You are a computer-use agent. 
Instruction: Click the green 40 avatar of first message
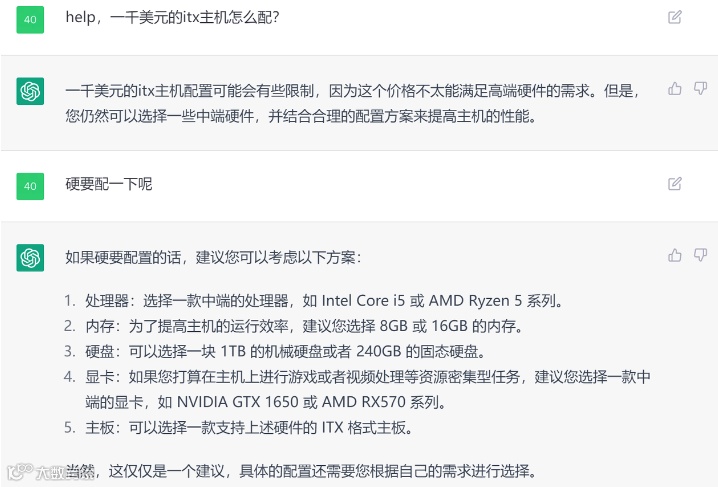tap(30, 20)
